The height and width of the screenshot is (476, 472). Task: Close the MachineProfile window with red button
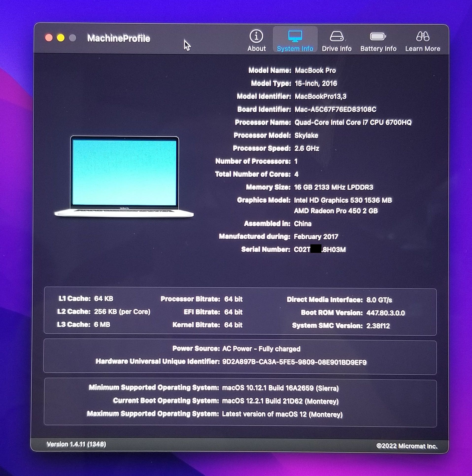[49, 38]
